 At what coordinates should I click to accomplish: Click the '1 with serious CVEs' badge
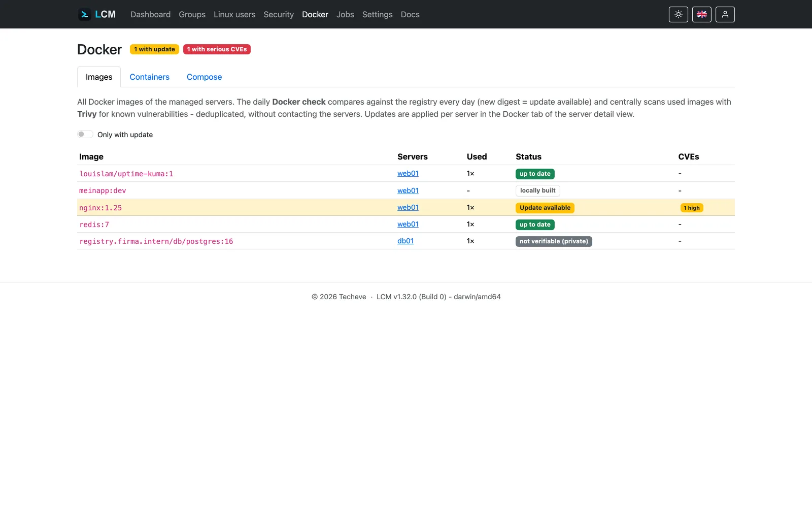pos(217,49)
